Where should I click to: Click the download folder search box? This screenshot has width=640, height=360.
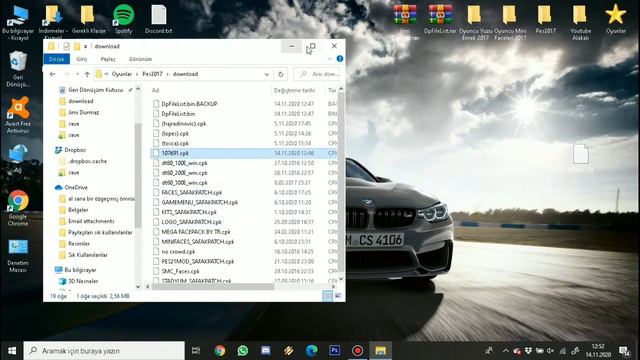317,74
